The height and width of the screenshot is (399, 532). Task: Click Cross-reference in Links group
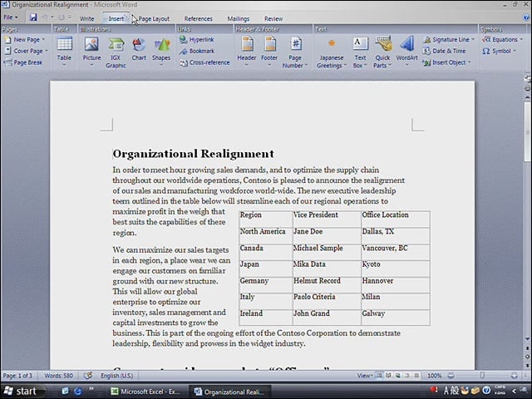205,63
